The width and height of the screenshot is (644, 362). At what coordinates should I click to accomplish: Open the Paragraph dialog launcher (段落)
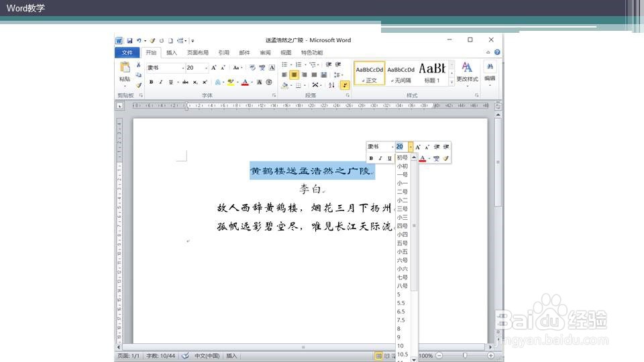pyautogui.click(x=347, y=95)
